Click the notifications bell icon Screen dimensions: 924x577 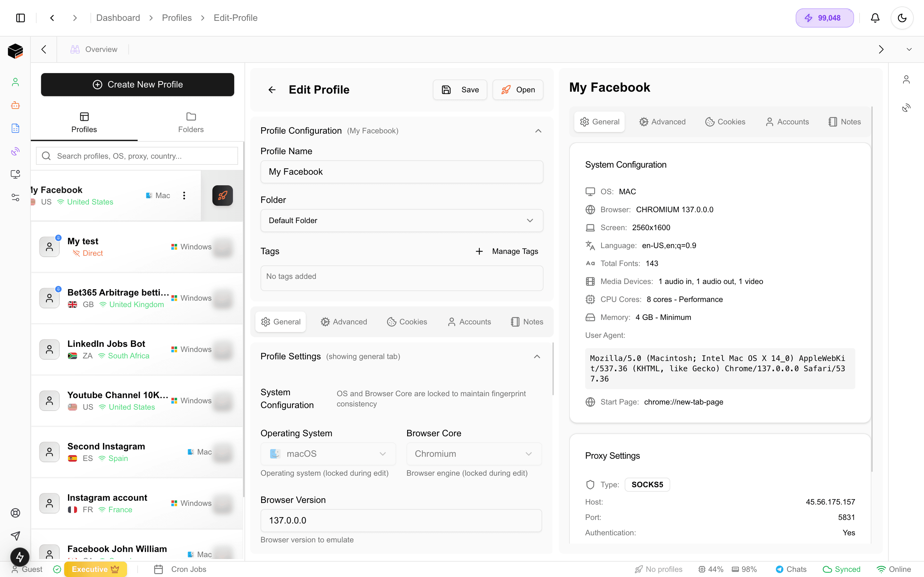[875, 18]
